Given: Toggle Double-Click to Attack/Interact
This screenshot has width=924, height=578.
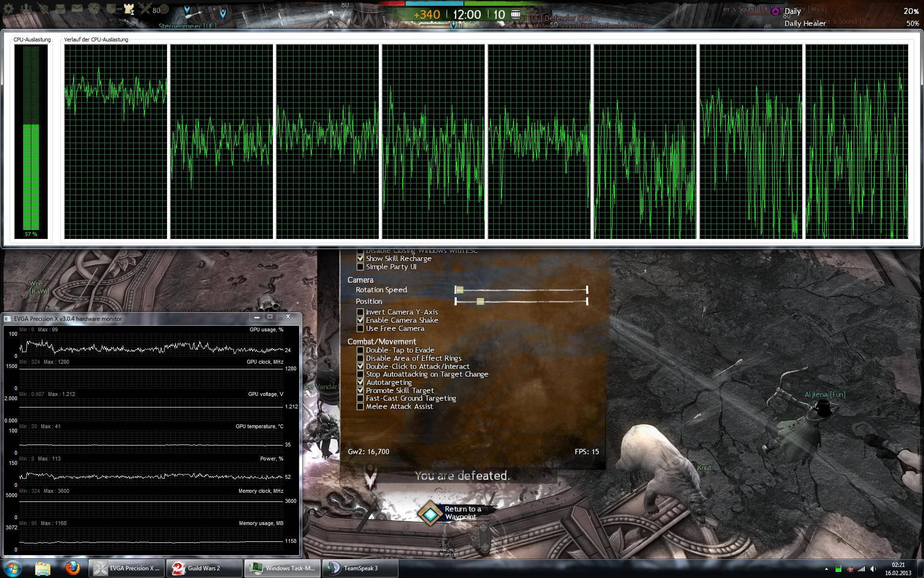Looking at the screenshot, I should tap(360, 367).
